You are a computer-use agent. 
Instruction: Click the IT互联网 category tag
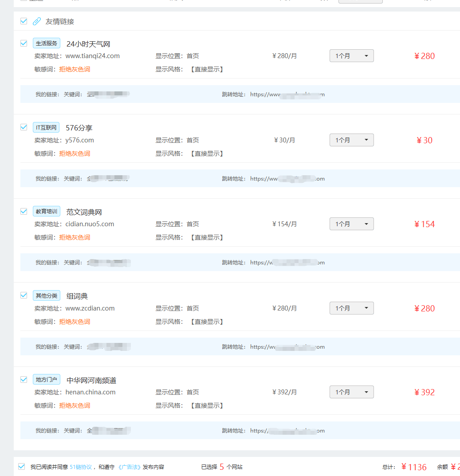tap(46, 127)
